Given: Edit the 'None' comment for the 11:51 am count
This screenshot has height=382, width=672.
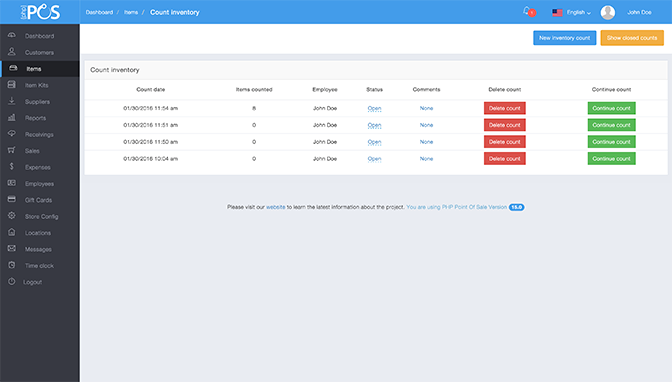Looking at the screenshot, I should point(426,125).
